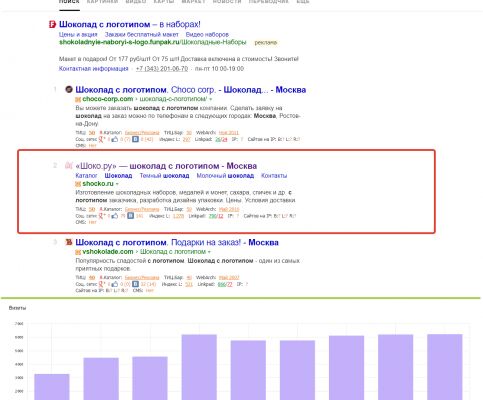Viewport: 483px width, 400px height.
Task: Click Google+ icon in choco-corp result stats
Action: [x=102, y=139]
